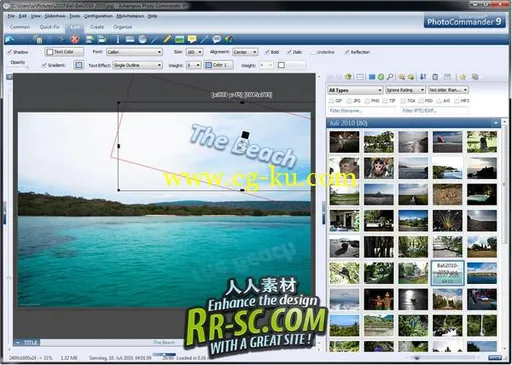Enable the Underline checkbox
Image resolution: width=512 pixels, height=365 pixels.
(312, 52)
